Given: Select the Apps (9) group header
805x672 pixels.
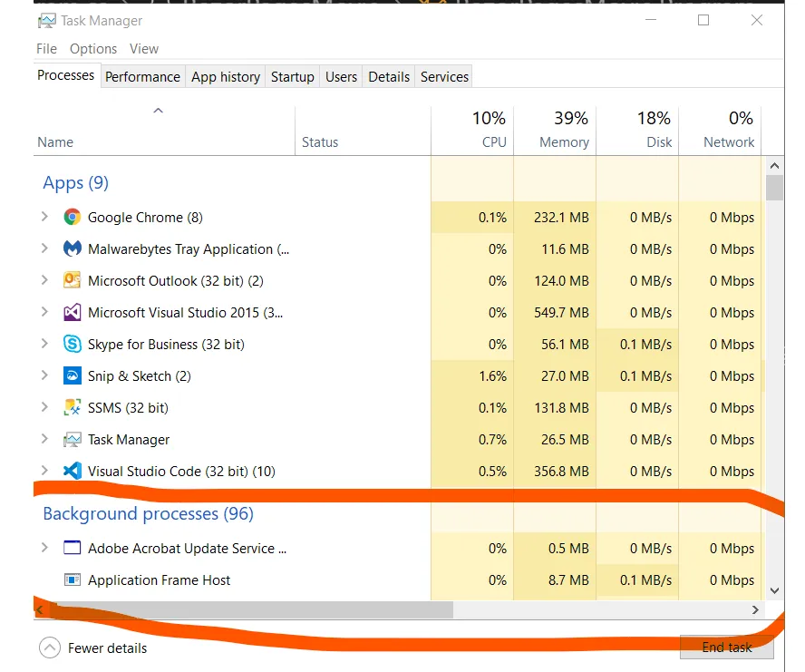Looking at the screenshot, I should [75, 183].
